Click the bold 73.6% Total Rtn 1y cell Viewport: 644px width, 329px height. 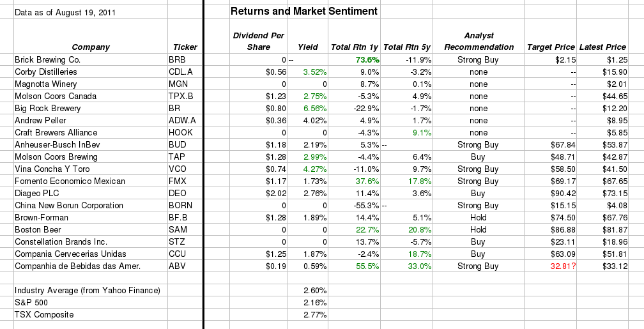coord(367,59)
